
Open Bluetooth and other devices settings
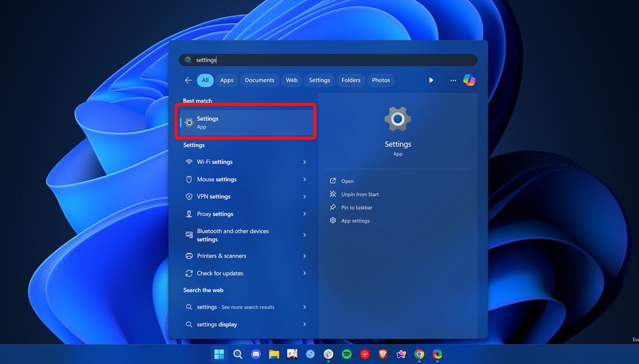246,235
